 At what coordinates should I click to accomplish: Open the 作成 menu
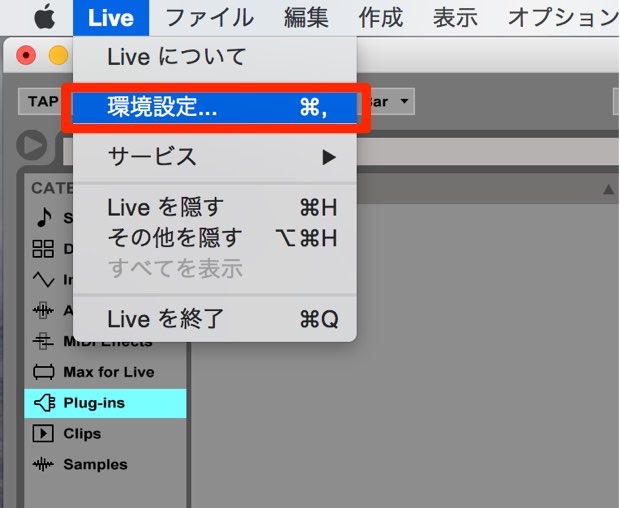tap(380, 18)
